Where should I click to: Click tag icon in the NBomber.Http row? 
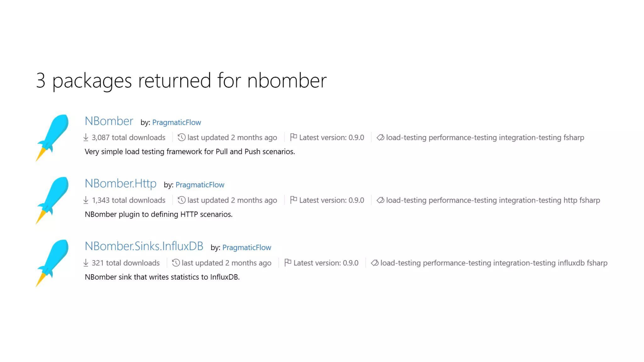pyautogui.click(x=380, y=200)
